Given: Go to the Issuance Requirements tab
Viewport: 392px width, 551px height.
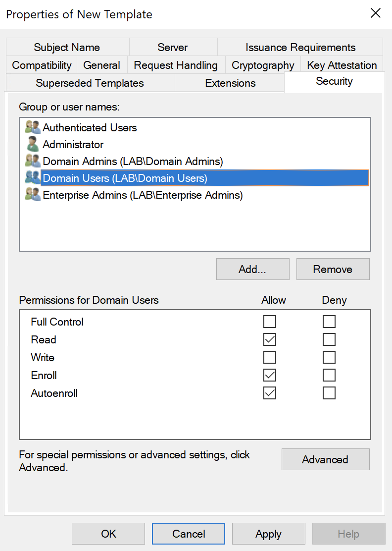Looking at the screenshot, I should click(300, 48).
